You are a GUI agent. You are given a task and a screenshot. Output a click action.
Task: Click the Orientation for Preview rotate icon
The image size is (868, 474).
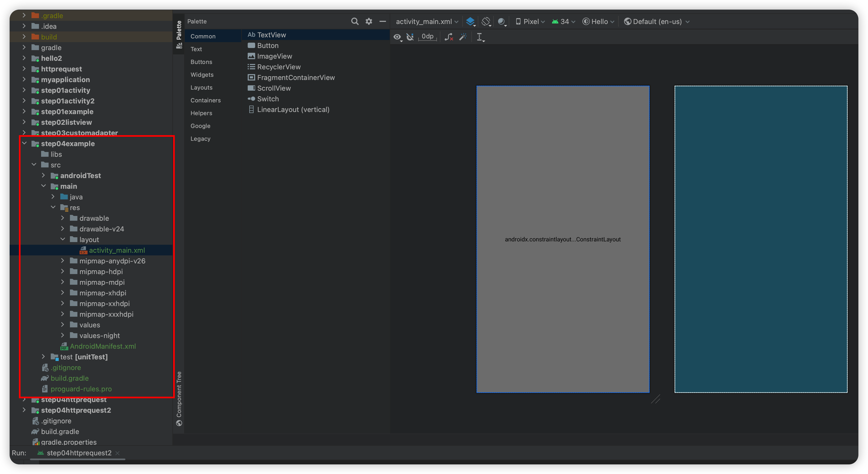coord(486,22)
